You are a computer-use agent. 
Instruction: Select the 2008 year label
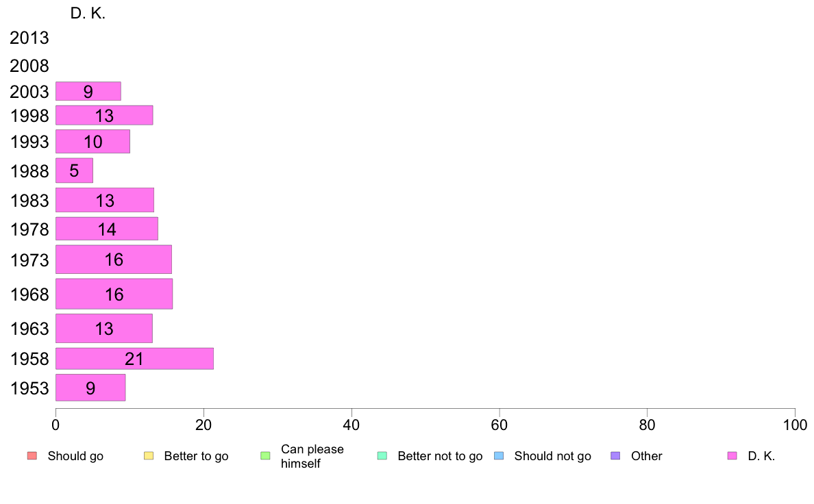tap(29, 66)
